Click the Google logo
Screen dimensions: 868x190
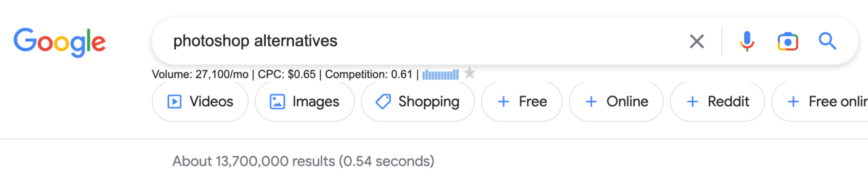pyautogui.click(x=59, y=42)
